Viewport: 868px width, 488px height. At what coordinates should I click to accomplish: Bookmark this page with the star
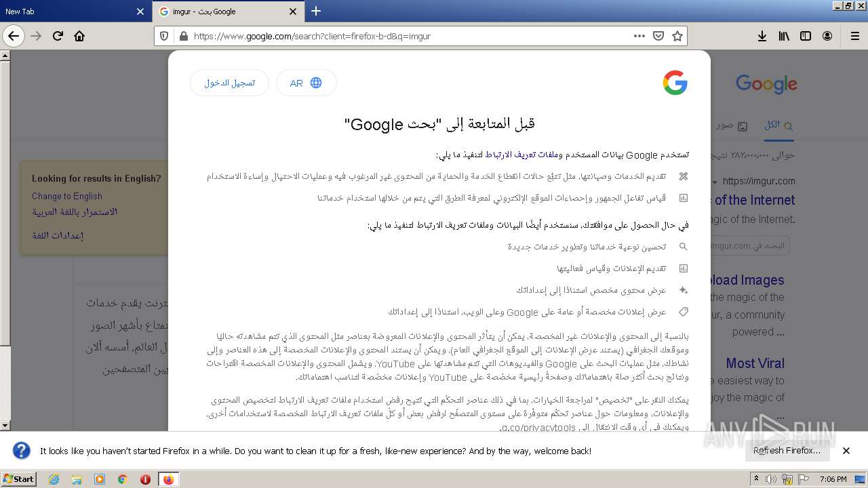point(677,36)
